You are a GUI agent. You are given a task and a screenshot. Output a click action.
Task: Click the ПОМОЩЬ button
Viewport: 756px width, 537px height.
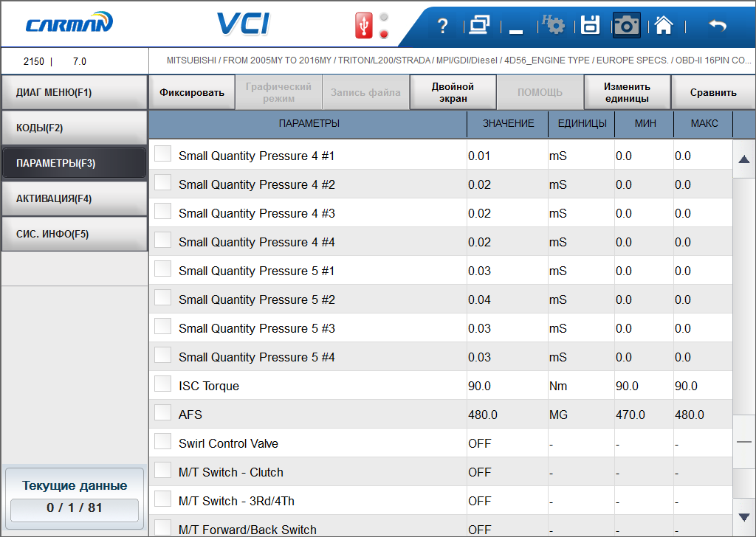tap(540, 92)
